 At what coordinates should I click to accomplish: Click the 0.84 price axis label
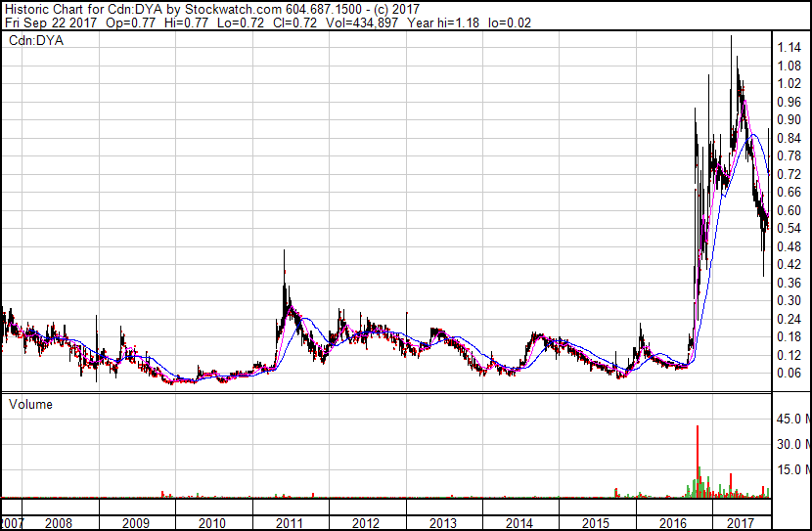click(x=789, y=138)
